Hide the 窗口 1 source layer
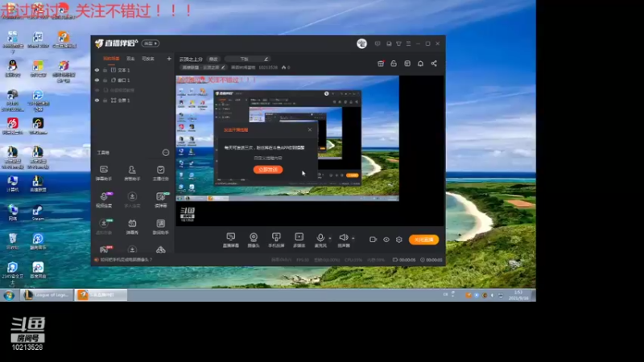 [x=97, y=80]
